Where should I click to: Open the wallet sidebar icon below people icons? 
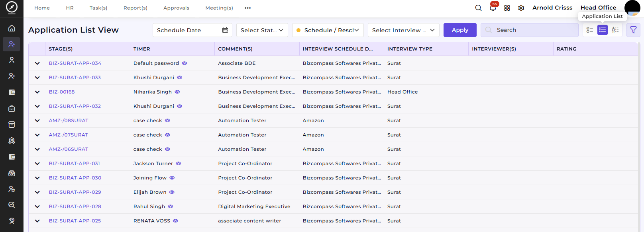[12, 92]
